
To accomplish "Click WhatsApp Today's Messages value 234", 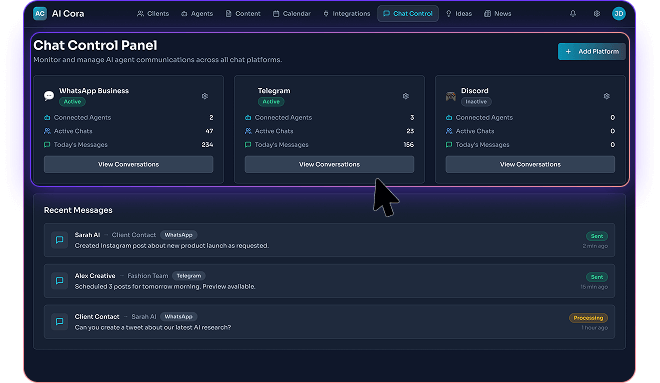I will tap(207, 144).
